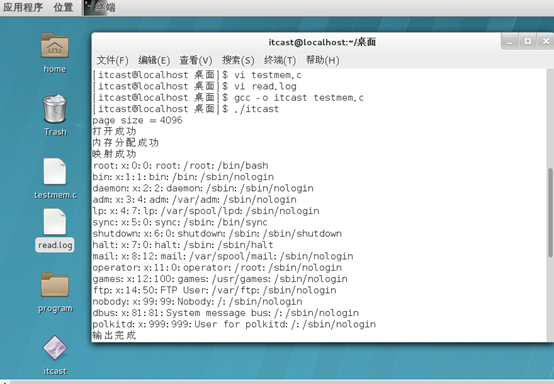The image size is (554, 384).
Task: Open the 位置 panel menu
Action: pyautogui.click(x=63, y=7)
